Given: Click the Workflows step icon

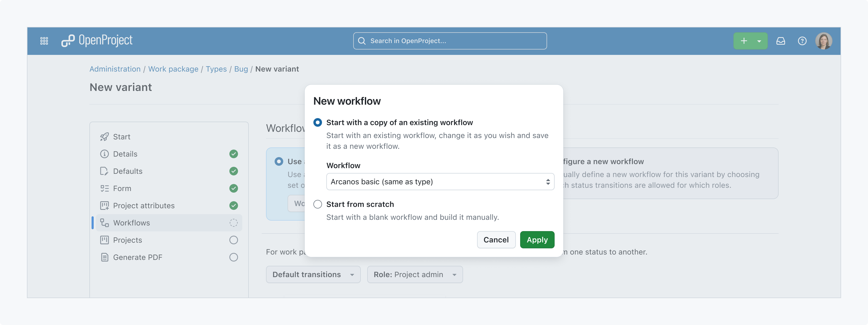Looking at the screenshot, I should (104, 222).
